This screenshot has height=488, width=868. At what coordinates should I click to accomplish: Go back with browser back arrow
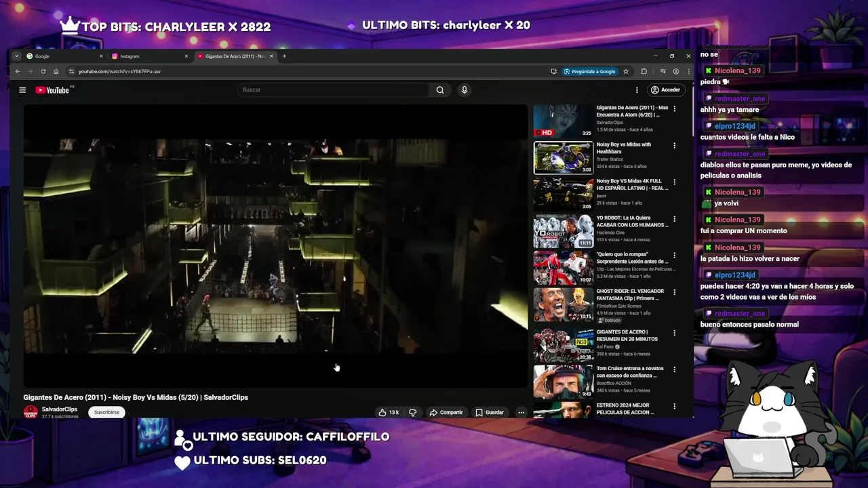pos(18,71)
